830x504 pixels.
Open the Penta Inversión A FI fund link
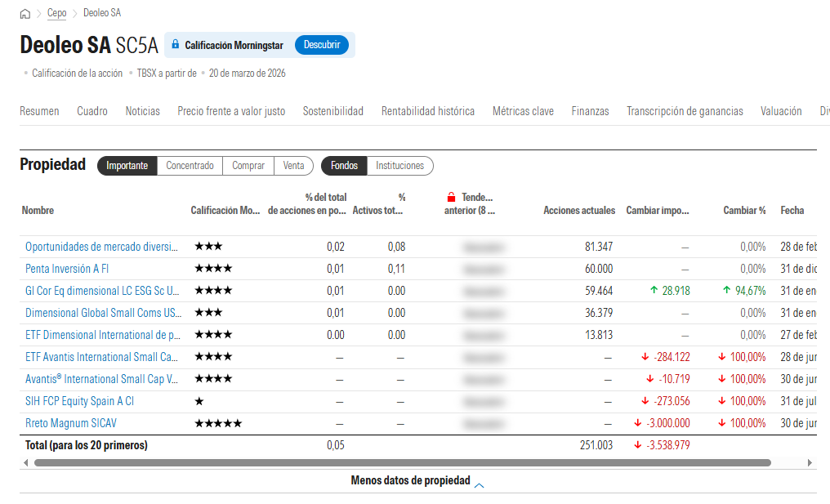click(x=67, y=269)
